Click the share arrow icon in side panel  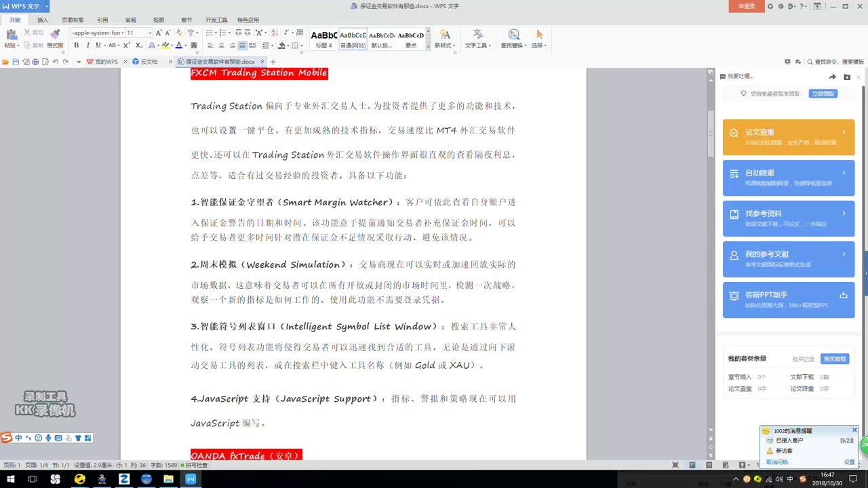pyautogui.click(x=833, y=77)
